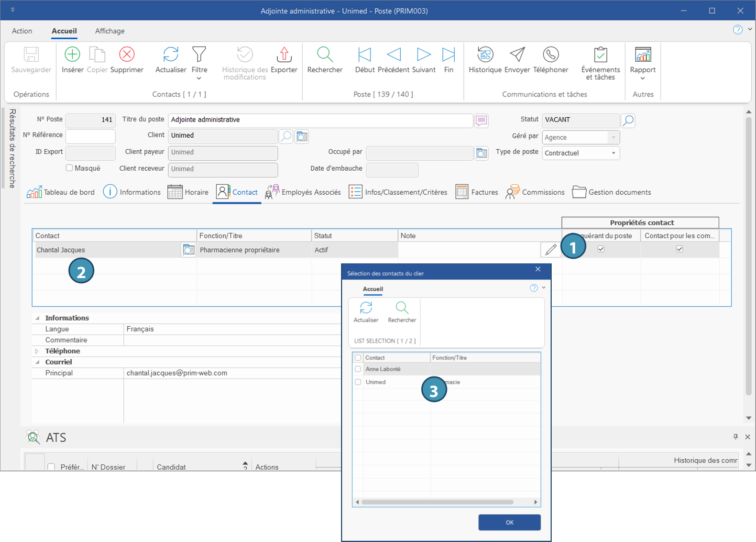This screenshot has width=756, height=542.
Task: Click the Exporter icon
Action: click(284, 55)
